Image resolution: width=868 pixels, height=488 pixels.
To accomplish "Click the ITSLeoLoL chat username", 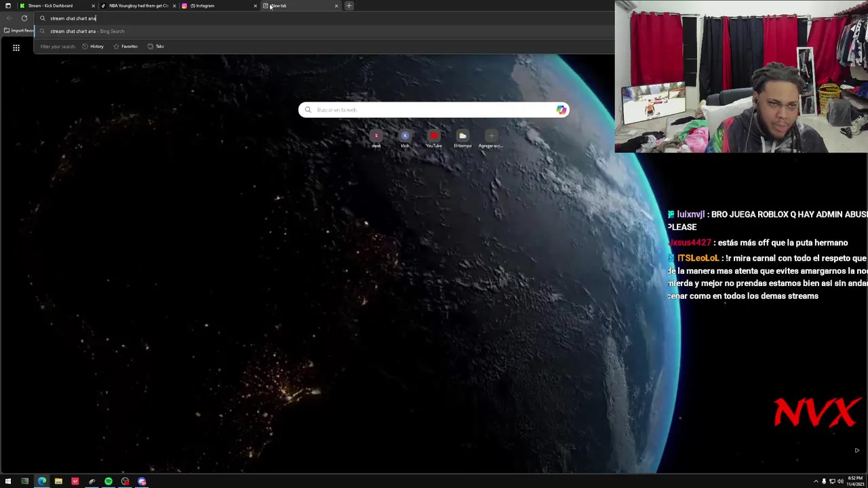I will pyautogui.click(x=698, y=258).
